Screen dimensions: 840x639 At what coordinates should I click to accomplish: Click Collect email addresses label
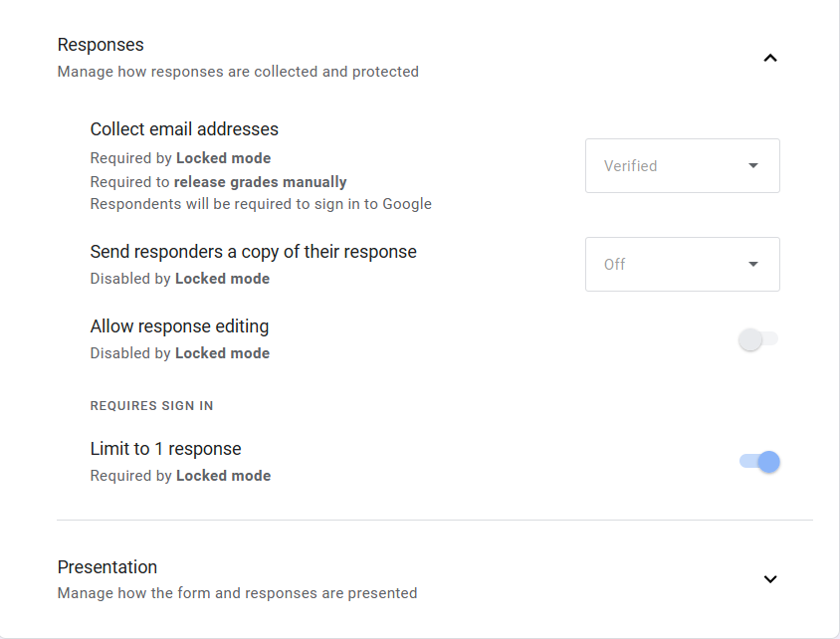point(184,129)
